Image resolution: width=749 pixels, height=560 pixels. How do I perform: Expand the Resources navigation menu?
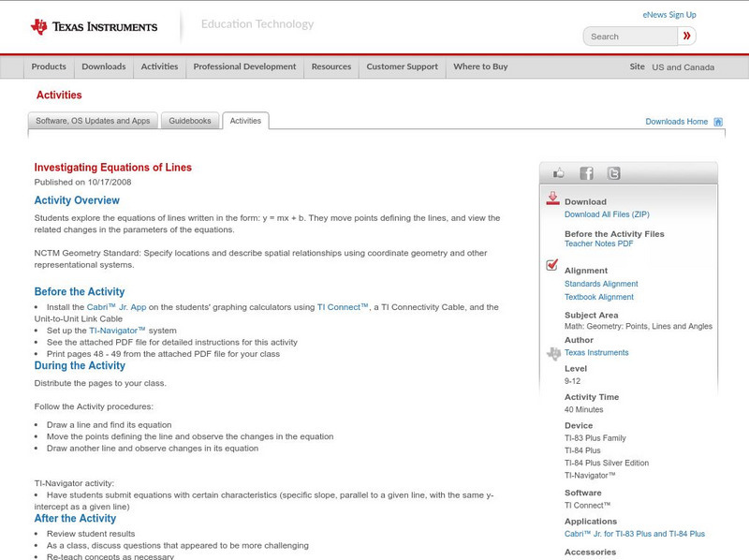(x=331, y=67)
